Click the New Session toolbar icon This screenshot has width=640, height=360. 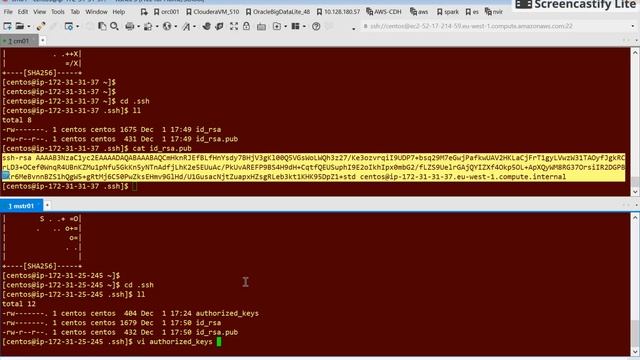click(7, 26)
